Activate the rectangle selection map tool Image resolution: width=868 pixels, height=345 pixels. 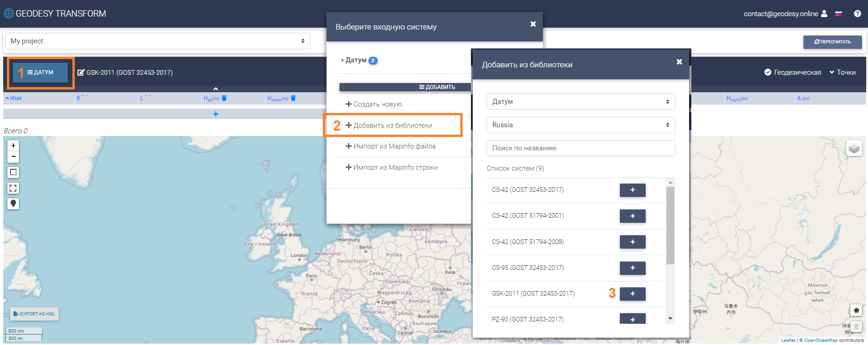point(13,172)
